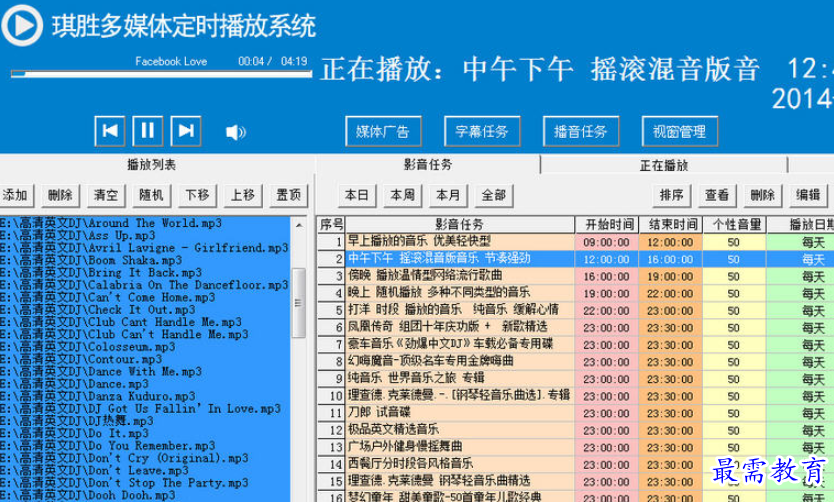This screenshot has width=834, height=502.
Task: Click the task list 删除 button
Action: click(763, 195)
